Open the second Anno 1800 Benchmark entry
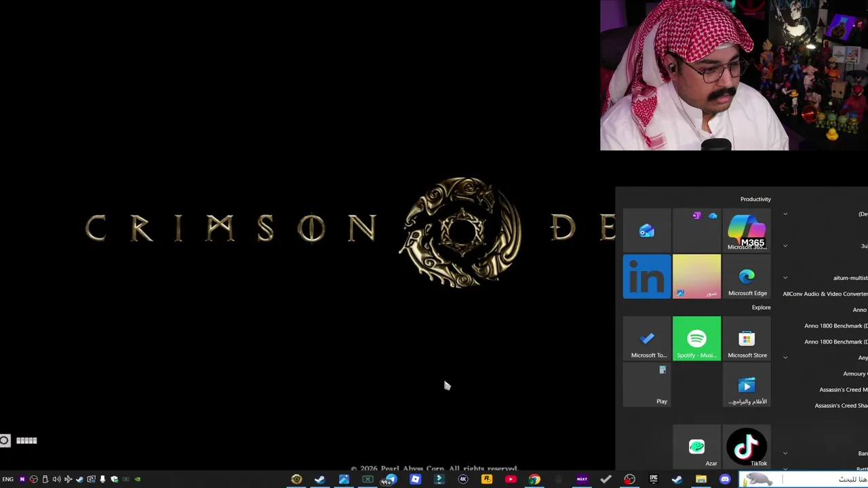 pos(835,342)
